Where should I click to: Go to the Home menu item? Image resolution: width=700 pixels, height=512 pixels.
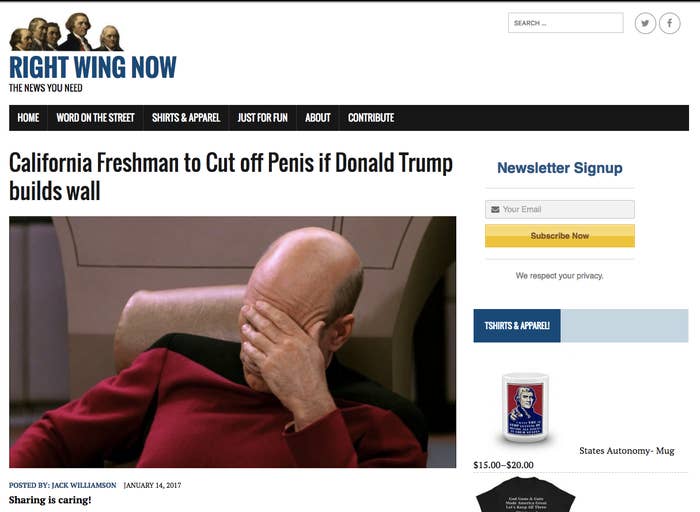pos(28,118)
